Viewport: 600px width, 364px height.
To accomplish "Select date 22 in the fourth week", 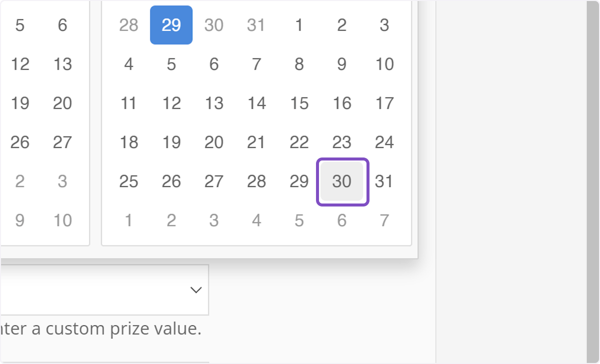I will pos(299,142).
